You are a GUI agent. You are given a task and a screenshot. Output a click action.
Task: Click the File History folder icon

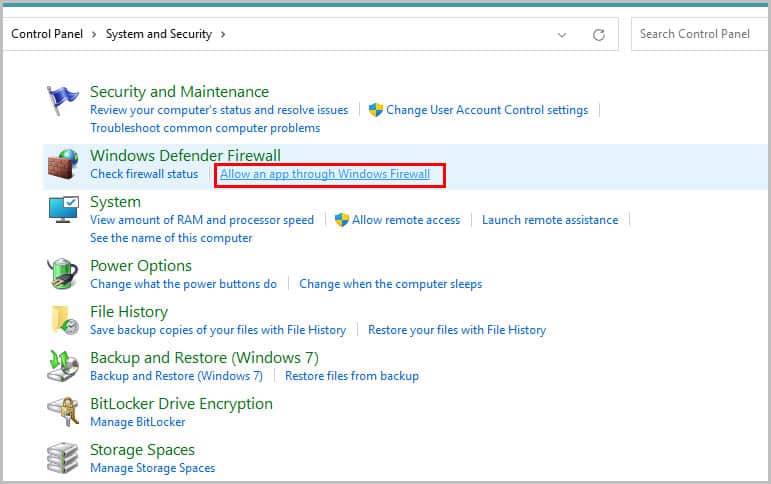coord(65,320)
